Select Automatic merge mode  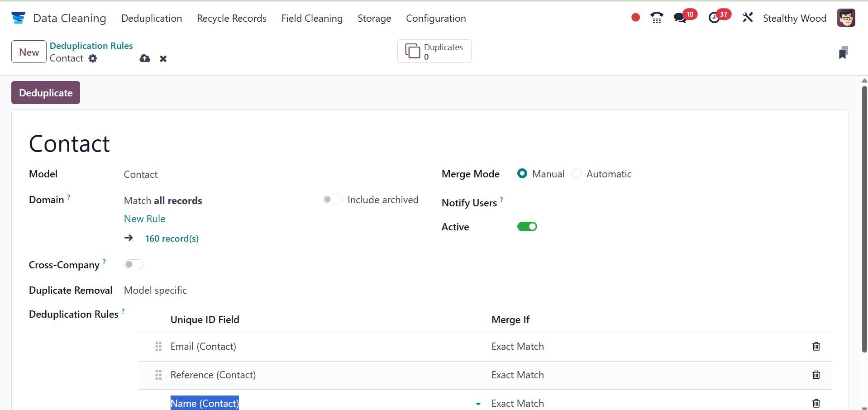[x=577, y=174]
